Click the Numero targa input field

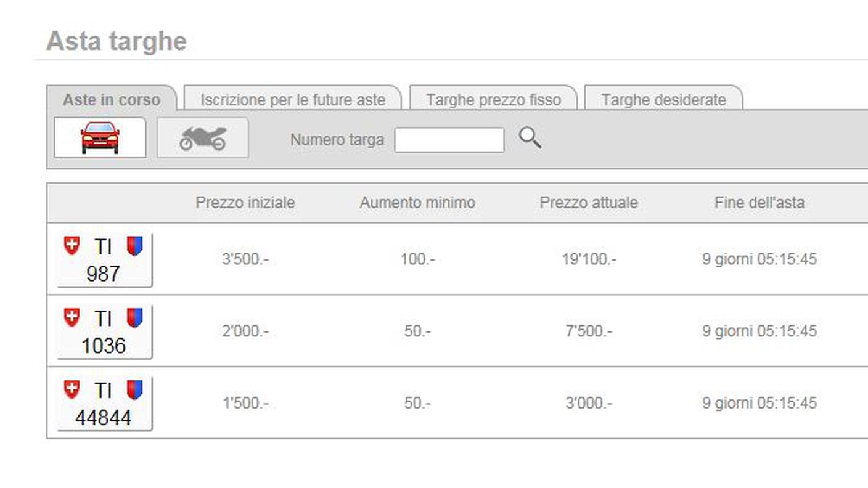[x=449, y=140]
